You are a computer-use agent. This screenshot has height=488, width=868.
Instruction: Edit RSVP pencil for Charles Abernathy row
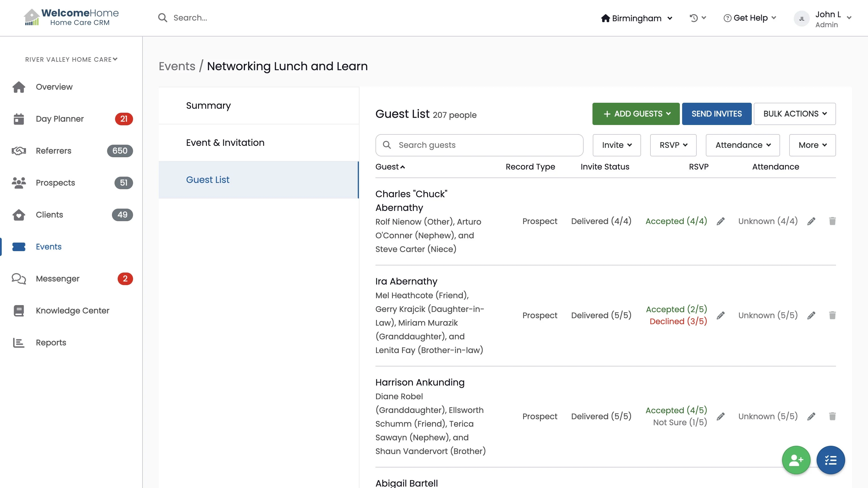tap(720, 221)
